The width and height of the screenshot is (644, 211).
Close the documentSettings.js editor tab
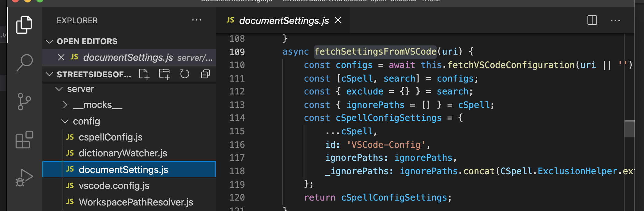click(338, 20)
